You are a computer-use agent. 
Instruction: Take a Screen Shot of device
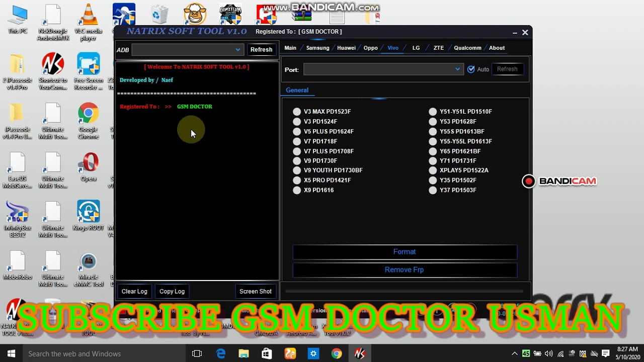coord(256,292)
